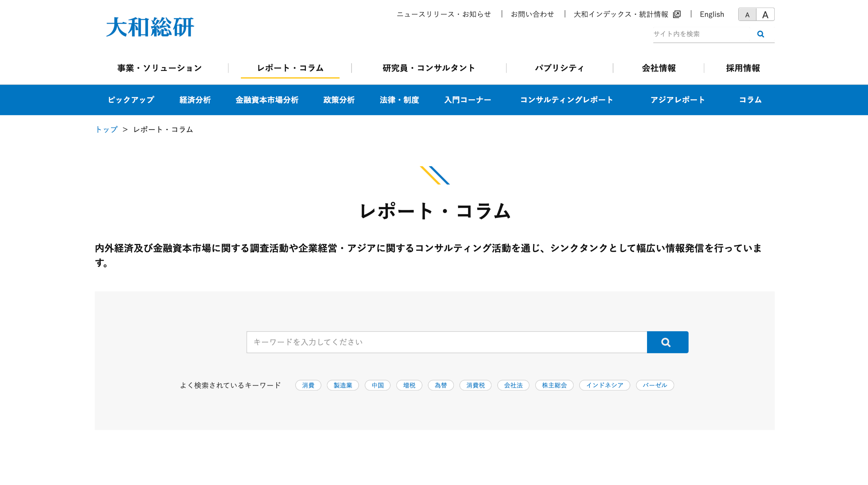868x485 pixels.
Task: Switch the site to English
Action: click(712, 14)
